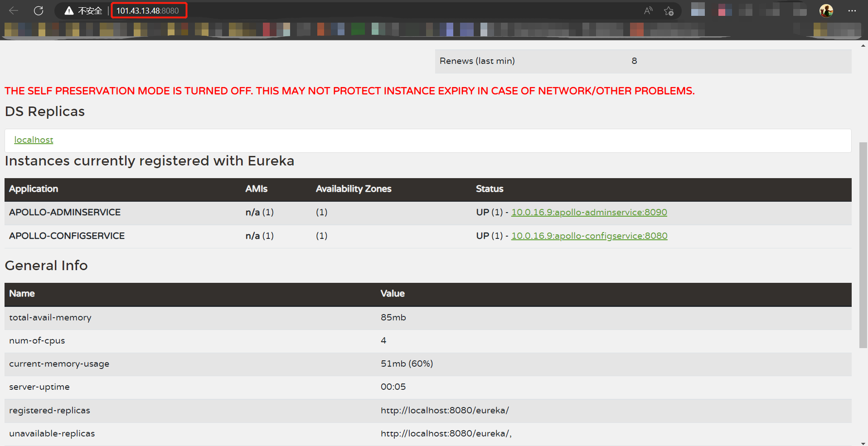Click the 101.43.13.48:8080 address bar

point(148,11)
